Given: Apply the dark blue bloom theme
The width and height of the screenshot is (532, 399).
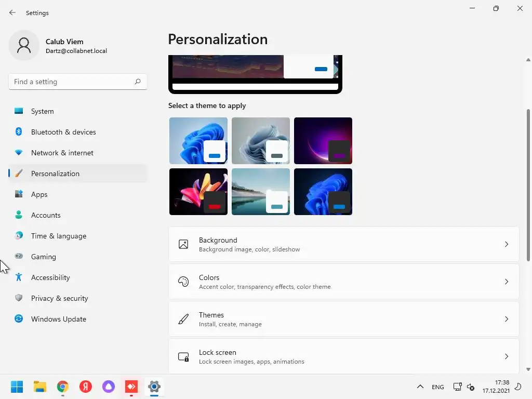Looking at the screenshot, I should (323, 192).
